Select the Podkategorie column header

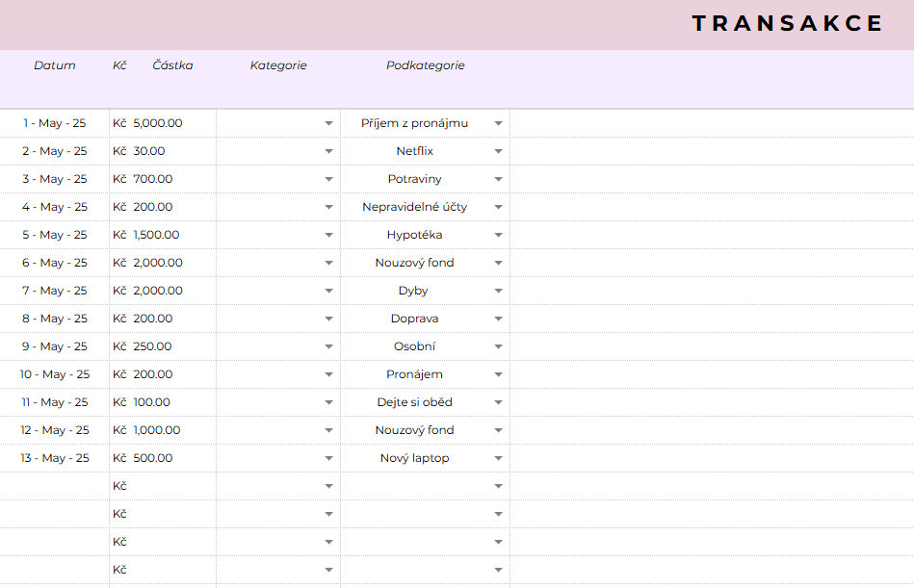425,65
